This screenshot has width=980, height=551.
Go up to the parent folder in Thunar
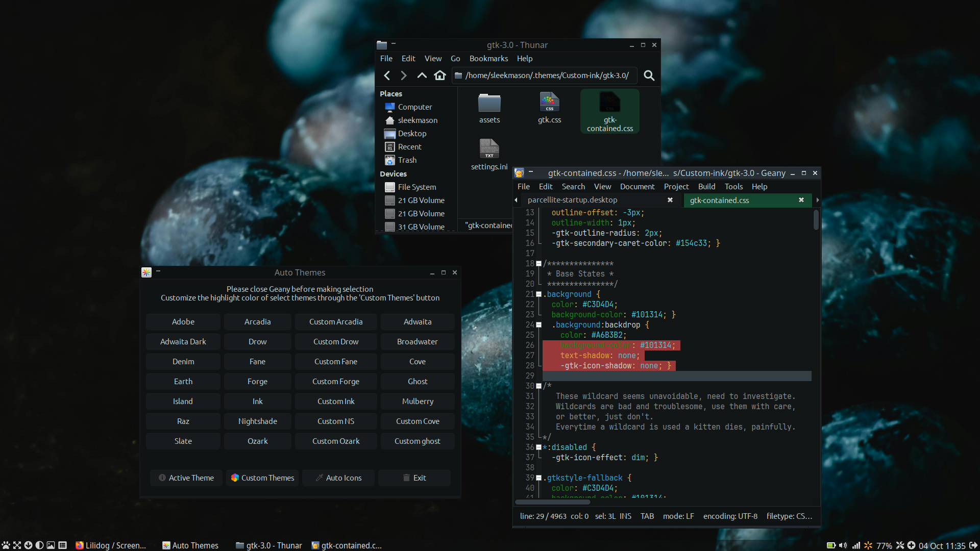click(422, 76)
